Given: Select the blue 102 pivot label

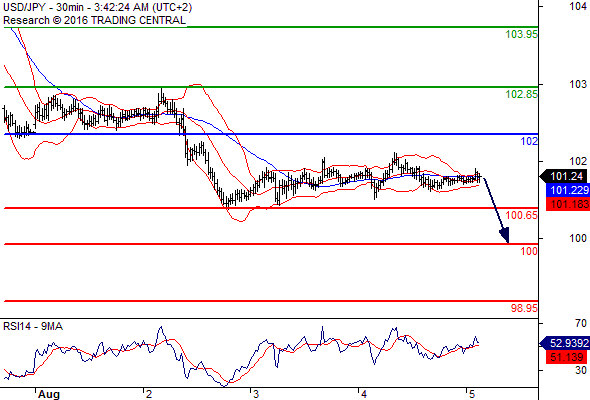Looking at the screenshot, I should [529, 141].
